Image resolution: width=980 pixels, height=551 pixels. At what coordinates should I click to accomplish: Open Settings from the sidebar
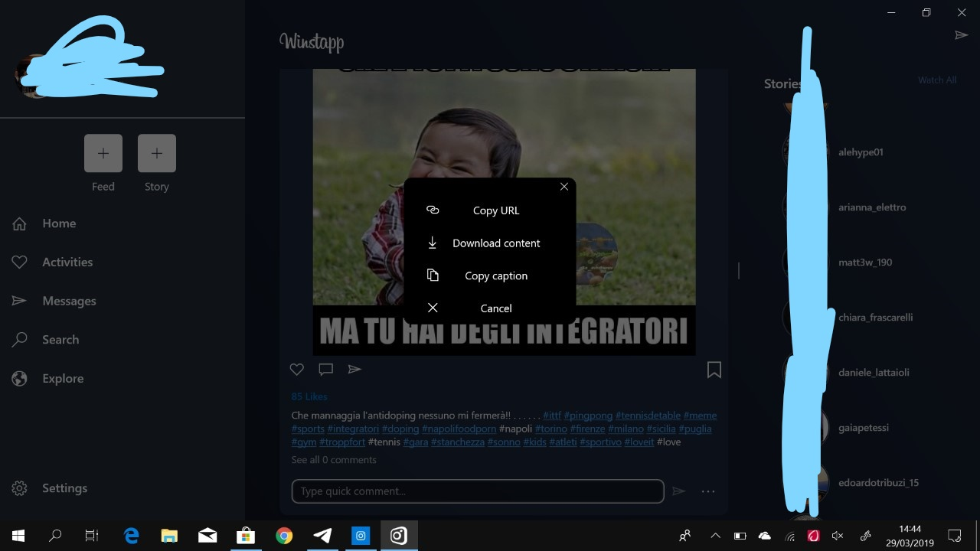(64, 487)
